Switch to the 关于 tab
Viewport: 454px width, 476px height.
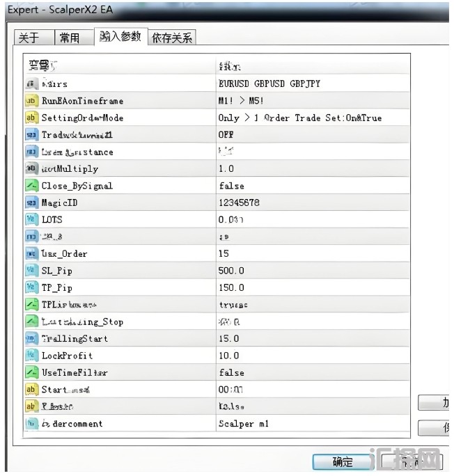point(29,38)
